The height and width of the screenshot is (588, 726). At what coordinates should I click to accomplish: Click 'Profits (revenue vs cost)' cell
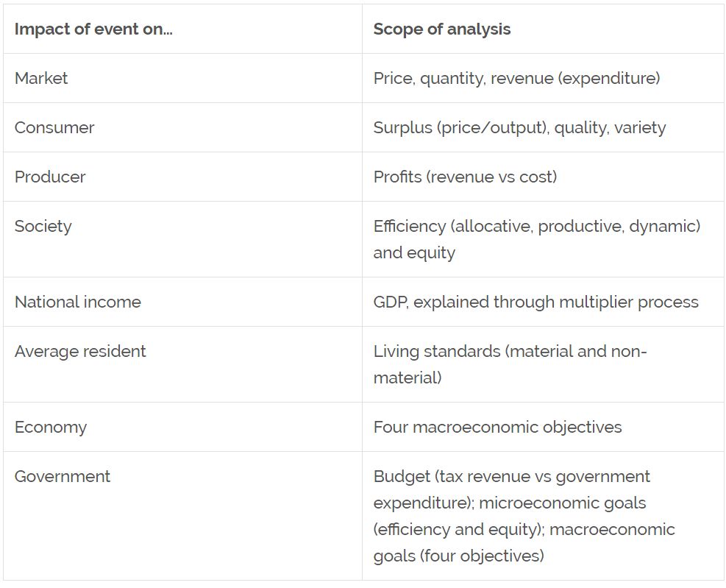[x=466, y=177]
